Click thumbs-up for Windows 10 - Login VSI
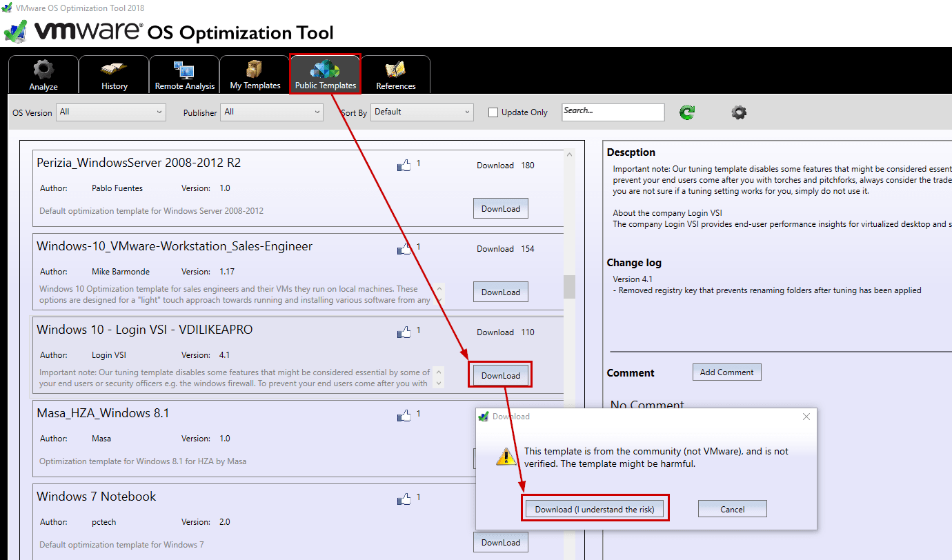 (404, 332)
